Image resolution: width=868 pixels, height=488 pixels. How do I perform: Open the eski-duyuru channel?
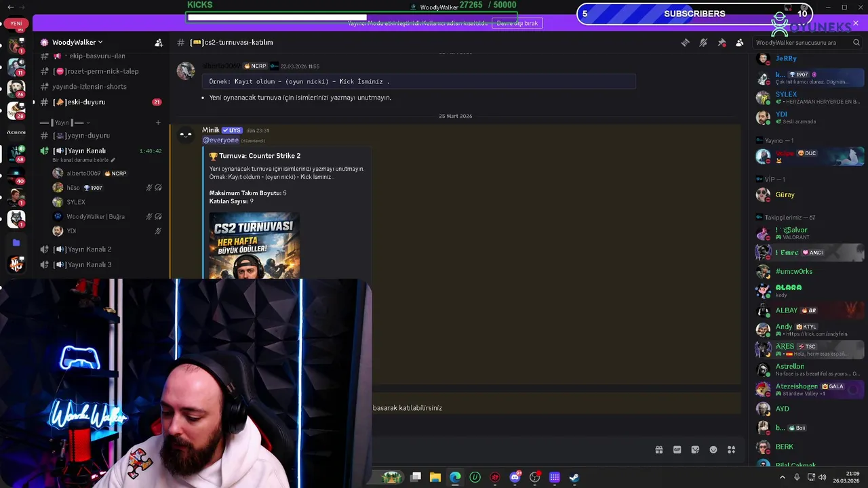click(x=102, y=102)
